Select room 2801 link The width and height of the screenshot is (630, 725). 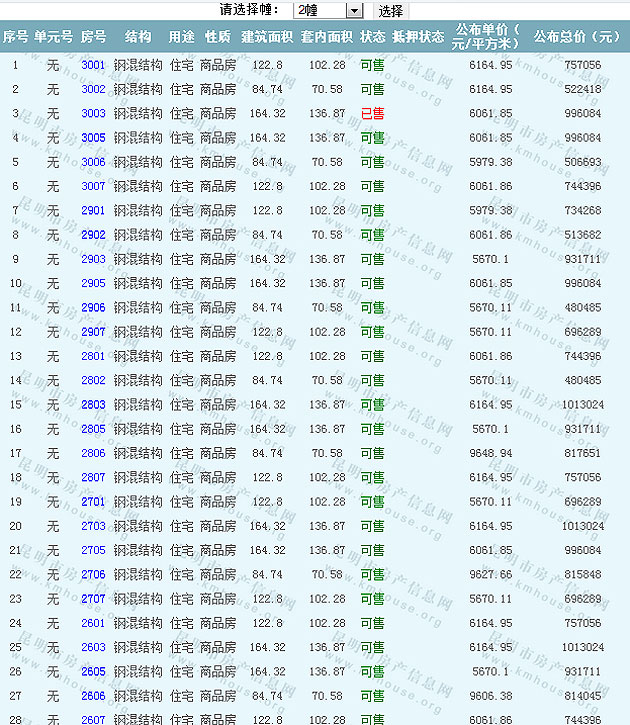pos(93,356)
